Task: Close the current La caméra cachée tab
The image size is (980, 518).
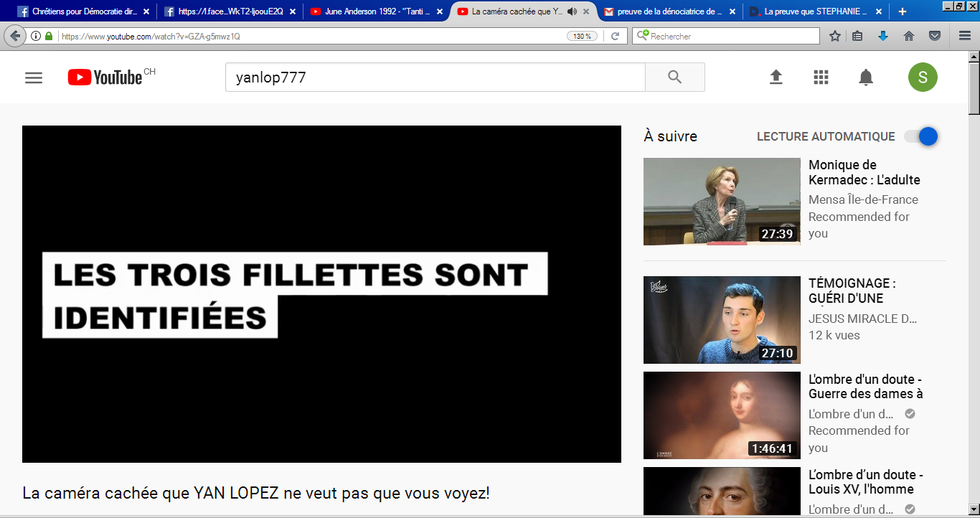Action: point(586,11)
